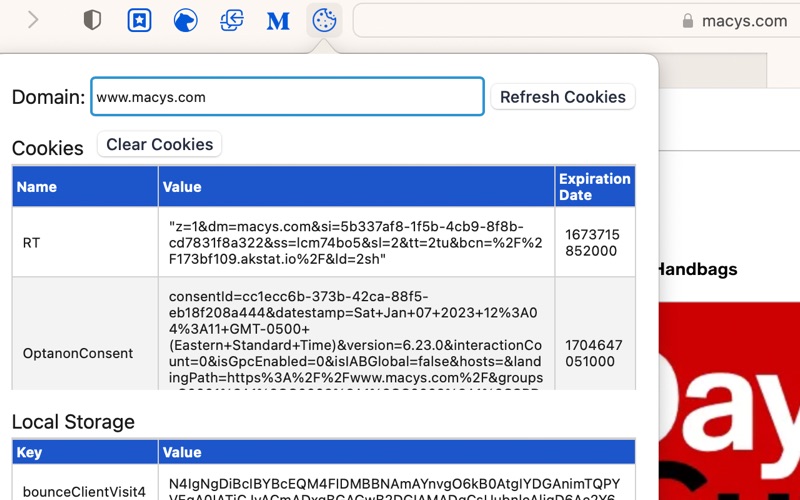
Task: Click the blue arrow-box extension icon
Action: pyautogui.click(x=232, y=20)
